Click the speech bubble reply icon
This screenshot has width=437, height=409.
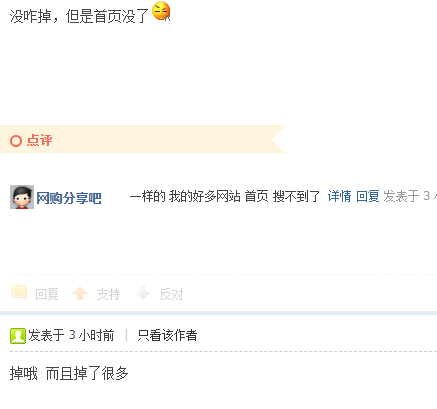(19, 292)
